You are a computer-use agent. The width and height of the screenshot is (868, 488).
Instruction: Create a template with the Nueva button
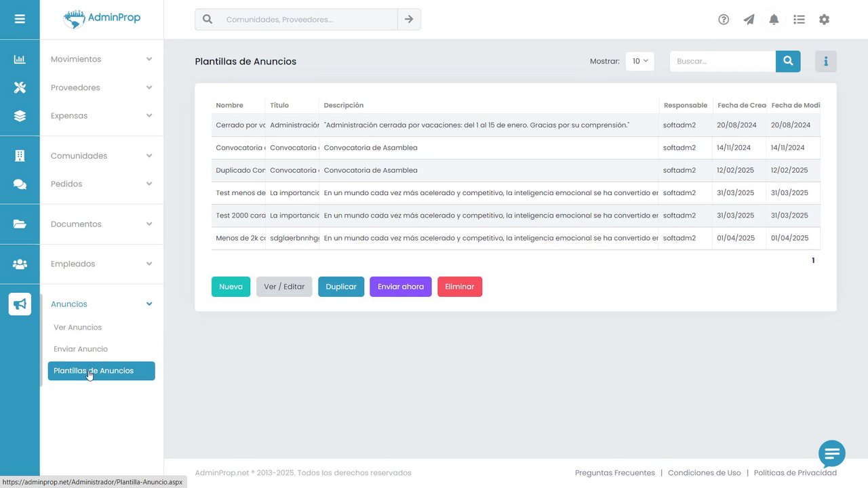(231, 287)
